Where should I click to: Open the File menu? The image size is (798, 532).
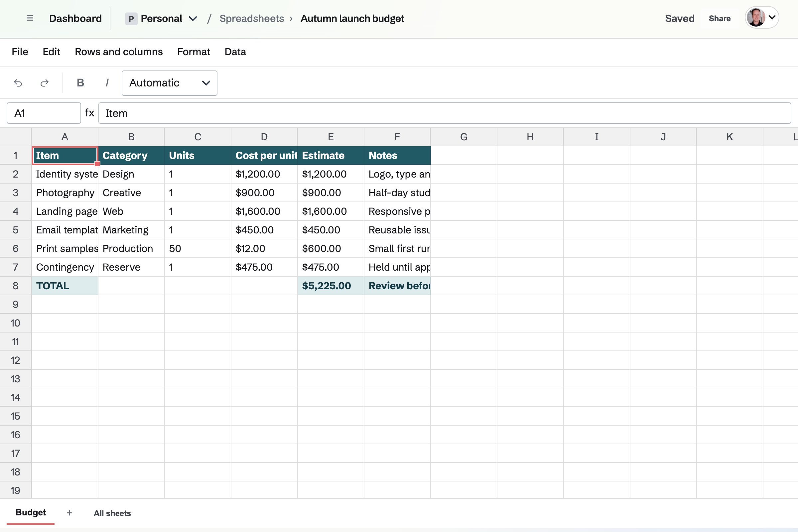20,52
